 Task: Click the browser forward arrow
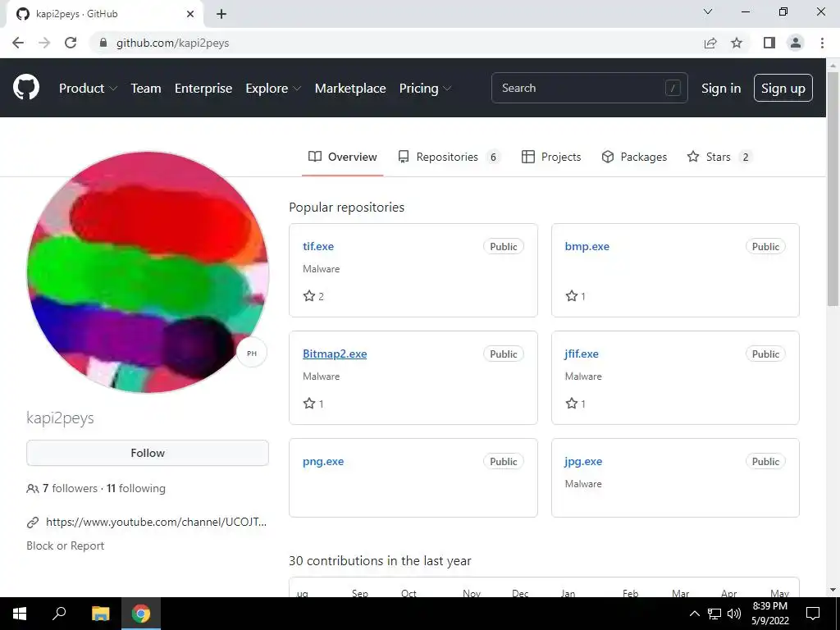pos(44,43)
